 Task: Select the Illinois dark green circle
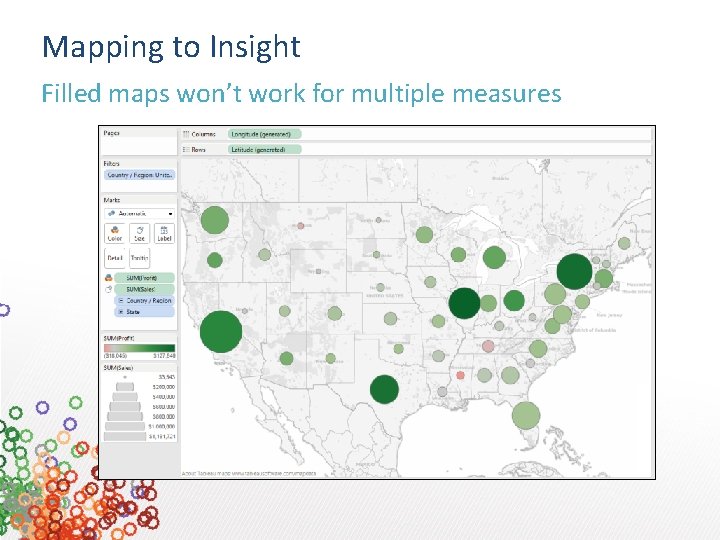(x=464, y=303)
